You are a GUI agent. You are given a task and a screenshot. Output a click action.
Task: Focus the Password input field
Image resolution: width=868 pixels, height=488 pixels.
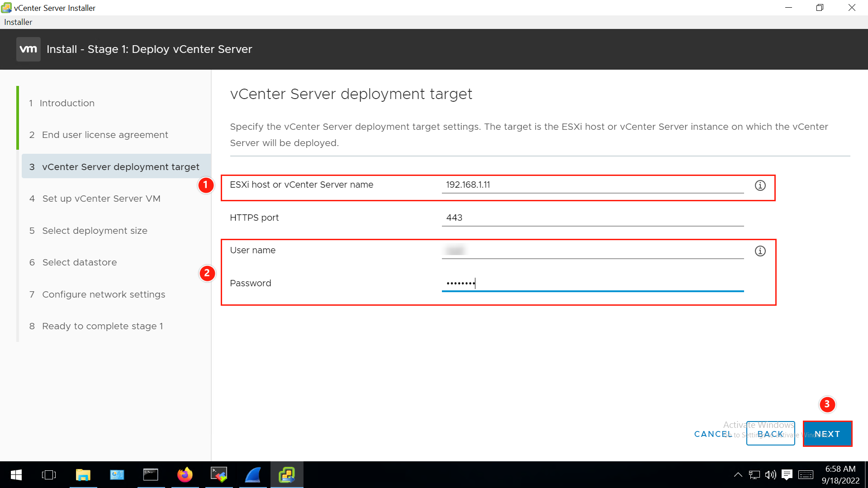pos(593,283)
